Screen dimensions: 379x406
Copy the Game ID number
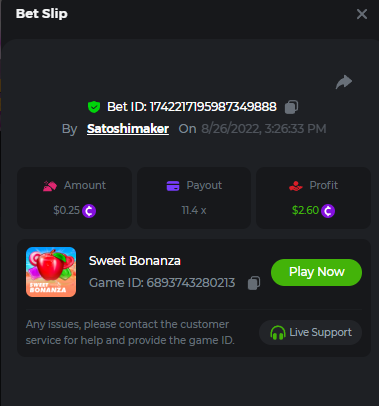[x=254, y=283]
